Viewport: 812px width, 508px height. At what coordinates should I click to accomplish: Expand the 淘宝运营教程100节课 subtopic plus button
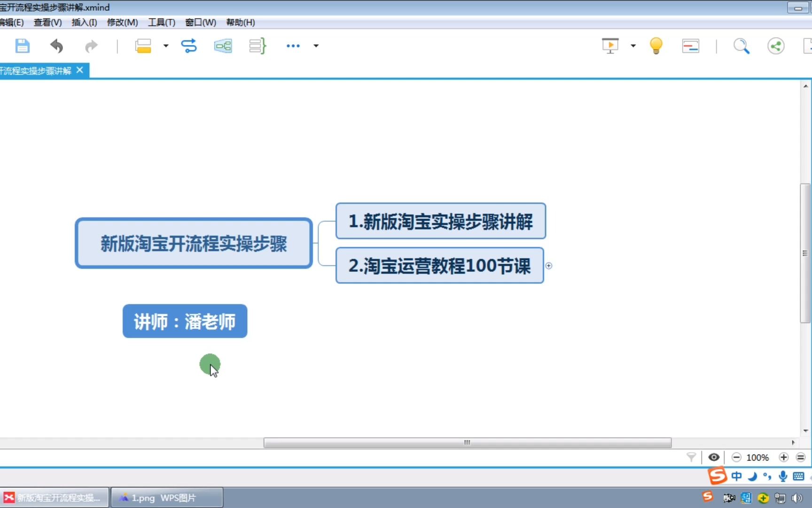[x=548, y=266]
